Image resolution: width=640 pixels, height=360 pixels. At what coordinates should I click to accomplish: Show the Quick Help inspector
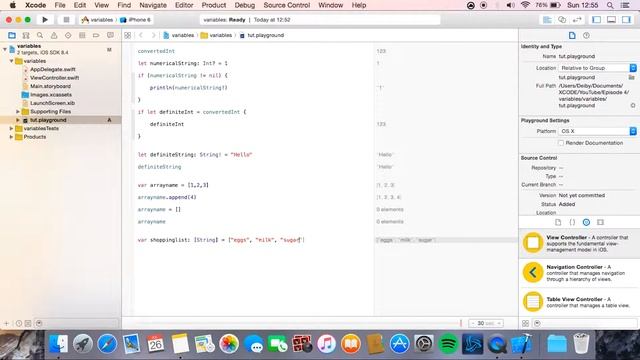pyautogui.click(x=586, y=36)
